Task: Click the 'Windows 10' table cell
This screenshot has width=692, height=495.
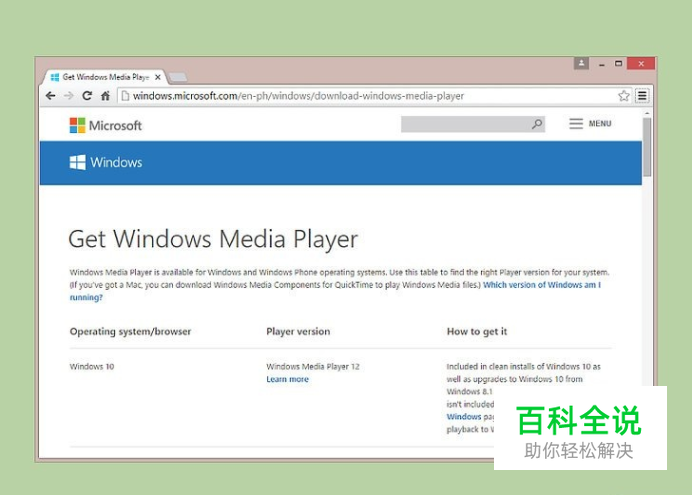Action: [x=92, y=367]
